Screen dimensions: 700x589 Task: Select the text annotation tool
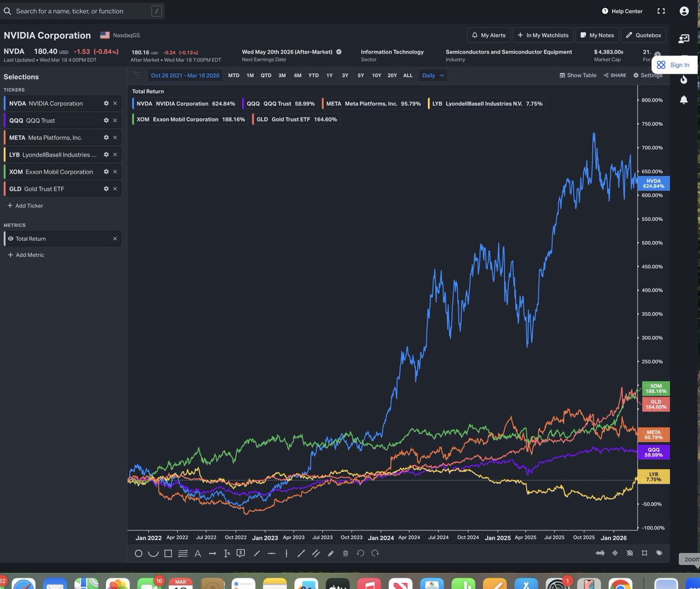(198, 553)
